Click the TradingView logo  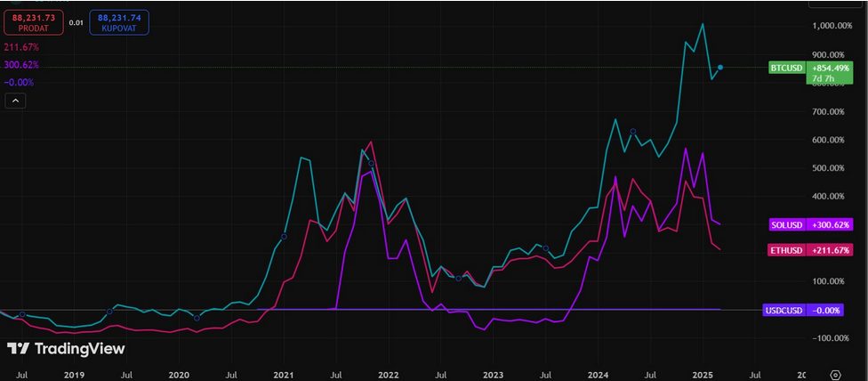tap(65, 349)
